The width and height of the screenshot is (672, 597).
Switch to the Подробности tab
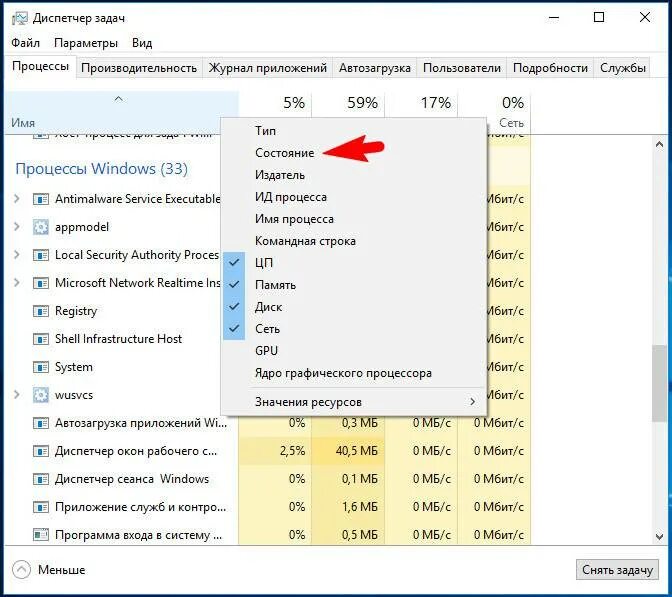tap(550, 68)
